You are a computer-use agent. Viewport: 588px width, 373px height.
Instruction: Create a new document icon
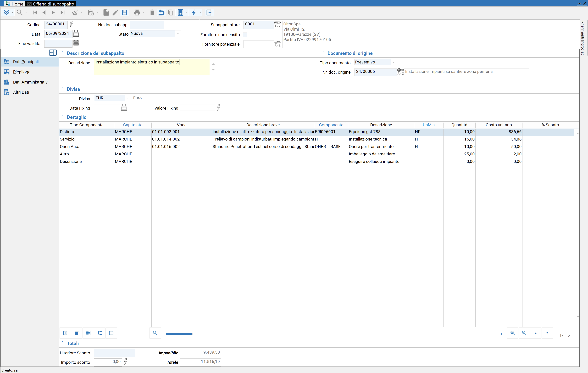tap(106, 12)
